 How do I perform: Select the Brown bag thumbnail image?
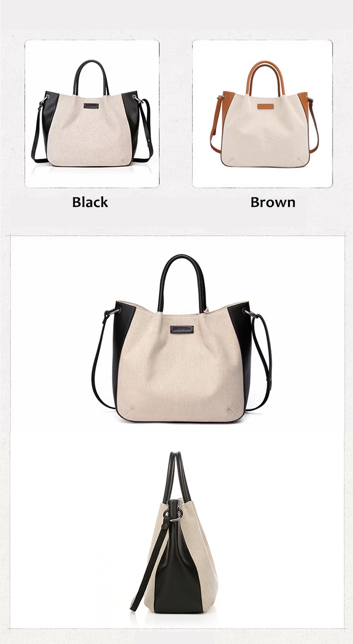(262, 114)
